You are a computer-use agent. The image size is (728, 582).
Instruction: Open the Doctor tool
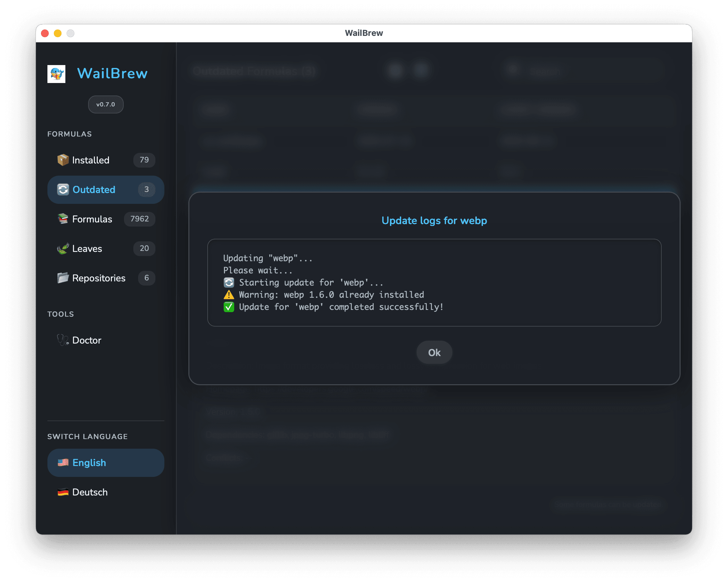coord(106,340)
